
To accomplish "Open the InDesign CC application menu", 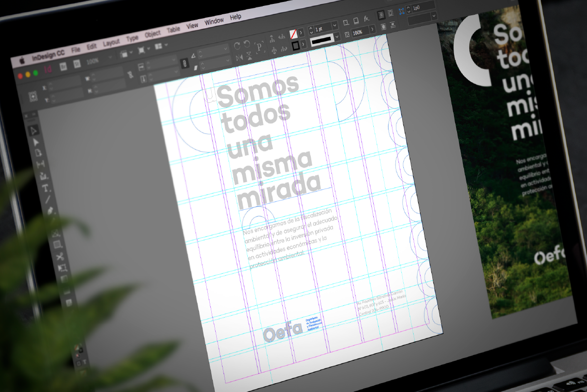I will pos(48,55).
